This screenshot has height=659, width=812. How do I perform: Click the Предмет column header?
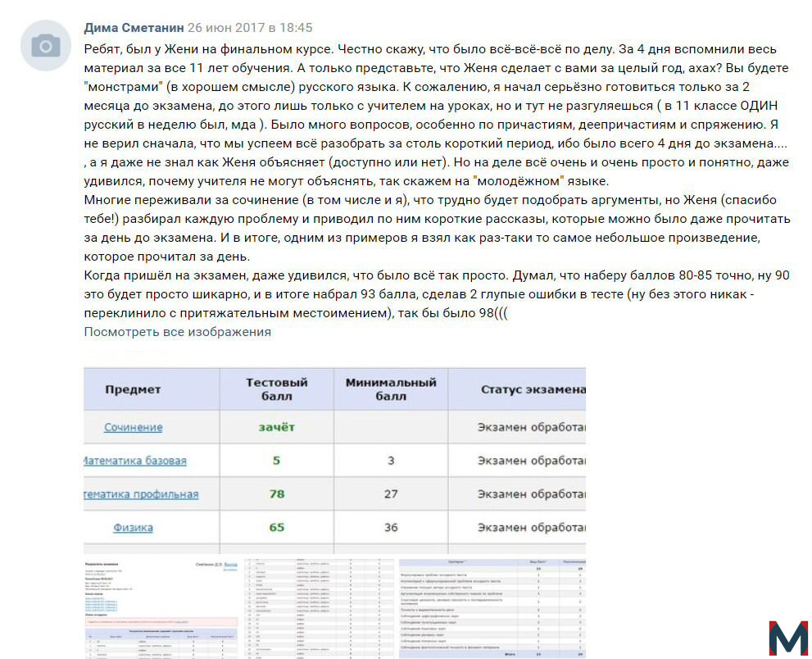click(x=133, y=389)
